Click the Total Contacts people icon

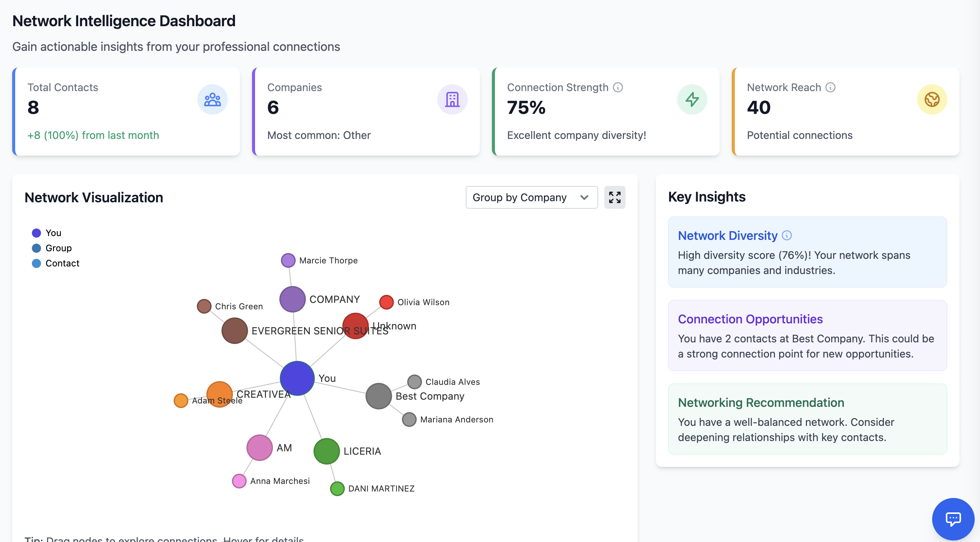[212, 100]
